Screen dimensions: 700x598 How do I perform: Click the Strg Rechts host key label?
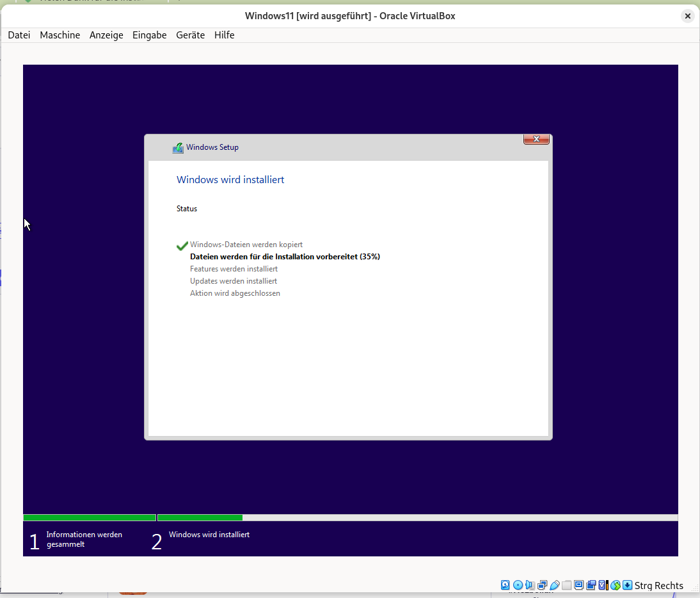(x=658, y=586)
